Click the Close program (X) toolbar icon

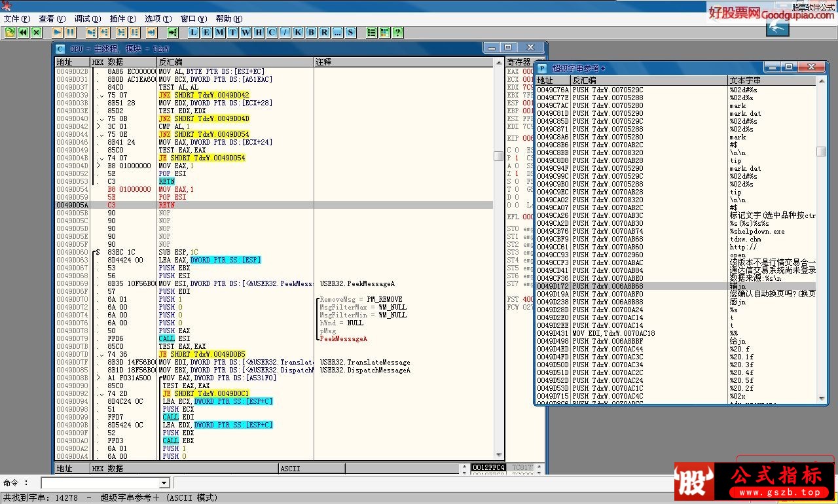(37, 32)
